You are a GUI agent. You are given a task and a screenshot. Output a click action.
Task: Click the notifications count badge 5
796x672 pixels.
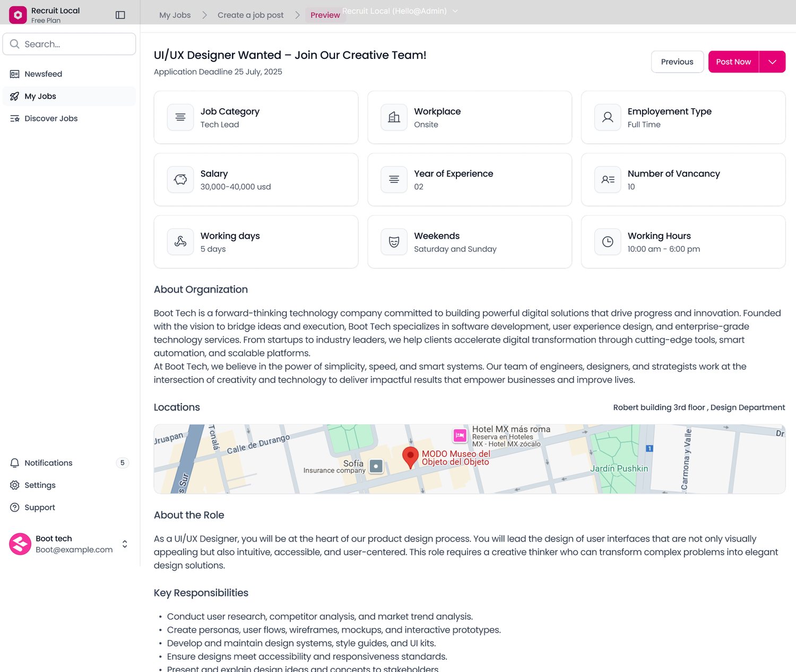point(123,463)
